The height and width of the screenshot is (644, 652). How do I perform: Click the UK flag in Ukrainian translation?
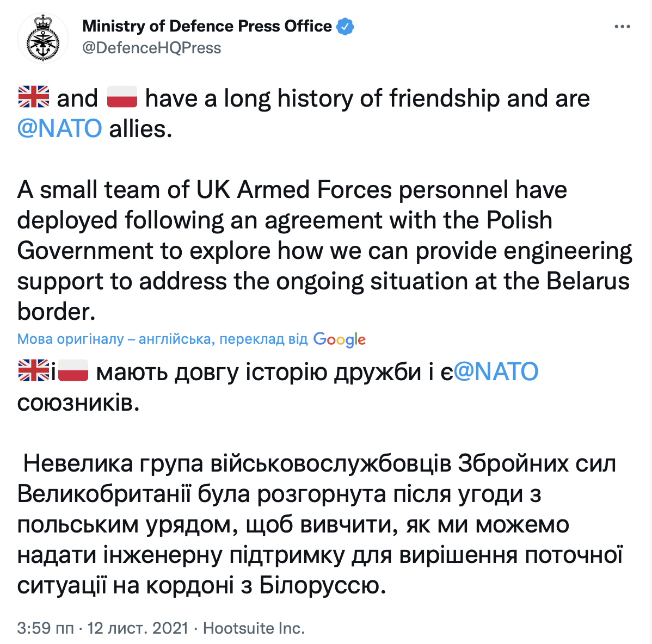point(34,371)
